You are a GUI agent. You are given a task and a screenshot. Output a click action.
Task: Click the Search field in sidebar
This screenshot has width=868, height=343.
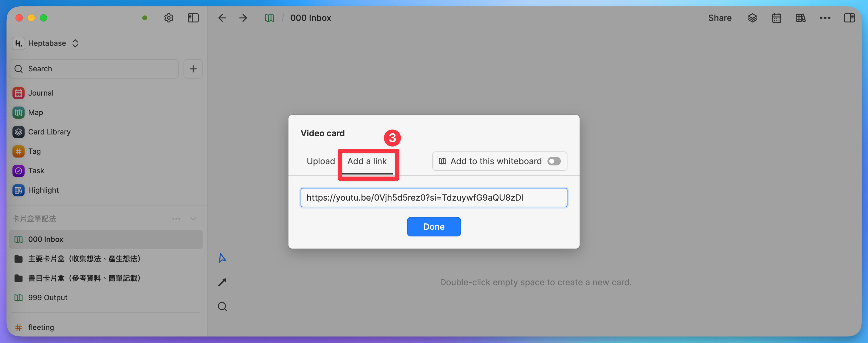point(94,69)
